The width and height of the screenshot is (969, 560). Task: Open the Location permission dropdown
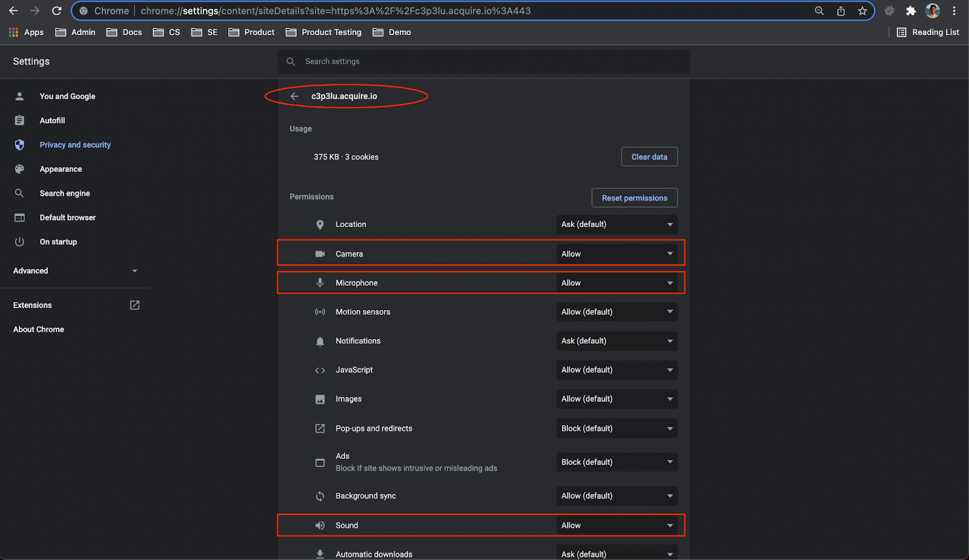617,225
